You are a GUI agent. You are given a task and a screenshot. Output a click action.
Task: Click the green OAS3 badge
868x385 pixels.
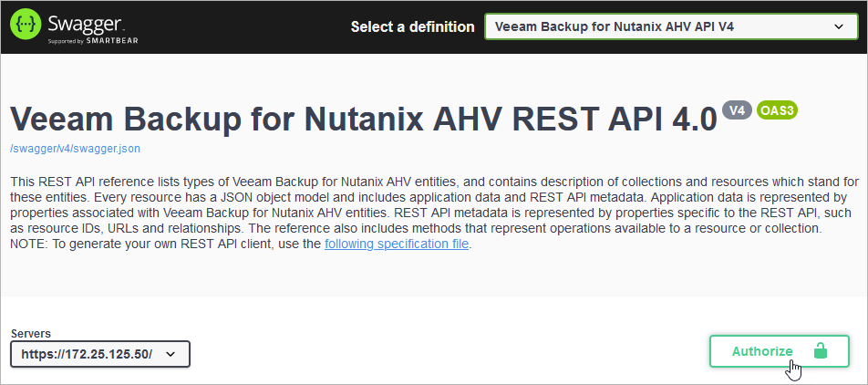(x=777, y=110)
